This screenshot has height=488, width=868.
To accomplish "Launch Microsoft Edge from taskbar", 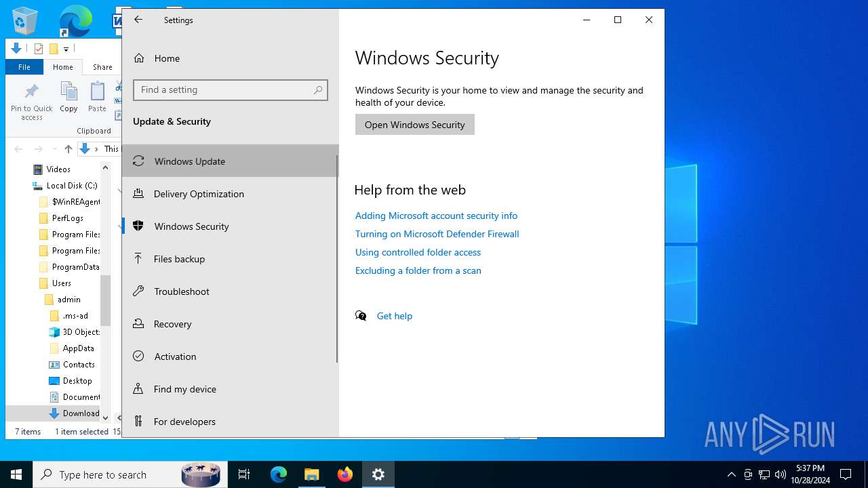I will click(279, 474).
